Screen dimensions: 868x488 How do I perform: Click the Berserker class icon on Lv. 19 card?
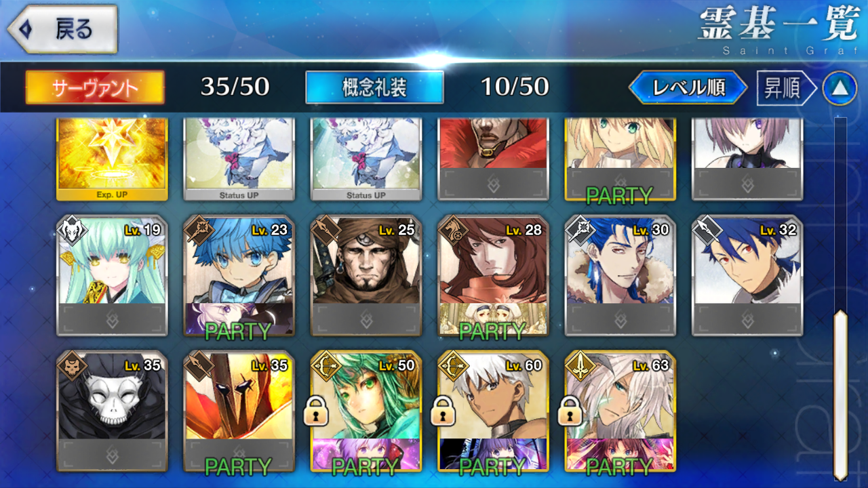point(71,230)
